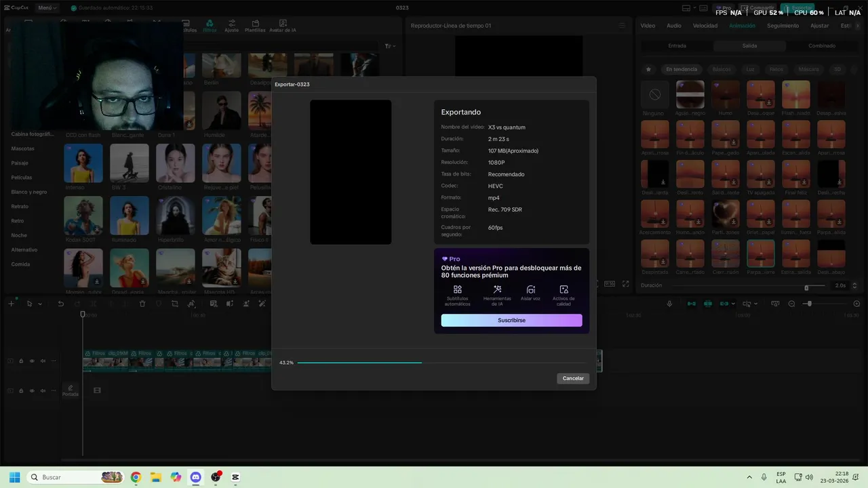Screen dimensions: 868x488
Task: Select the Noche filter category
Action: click(x=19, y=235)
